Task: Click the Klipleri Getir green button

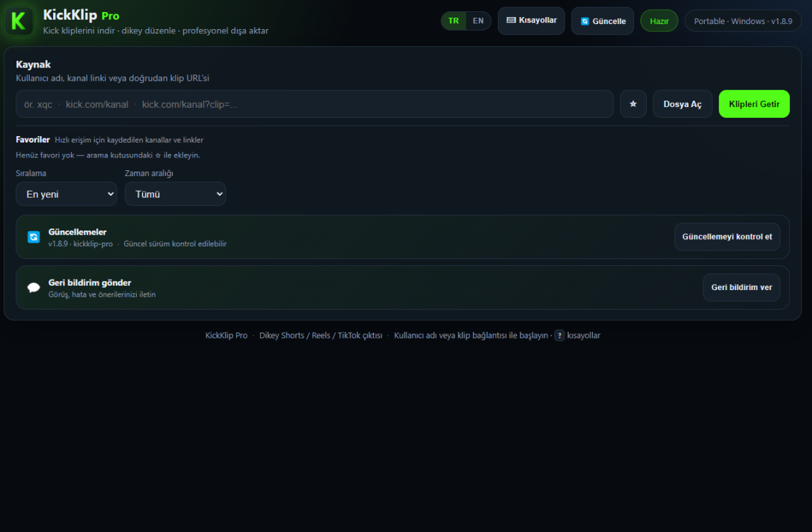Action: tap(754, 104)
